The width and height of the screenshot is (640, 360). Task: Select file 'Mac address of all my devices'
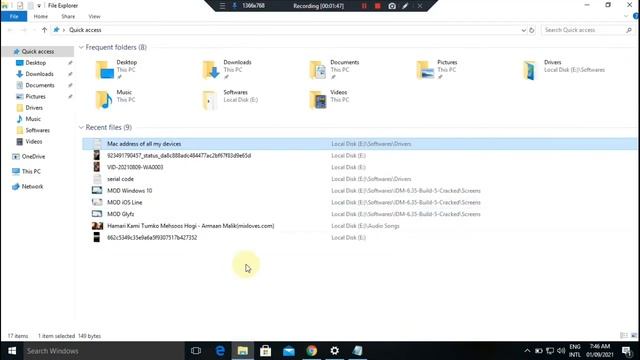[x=359, y=144]
